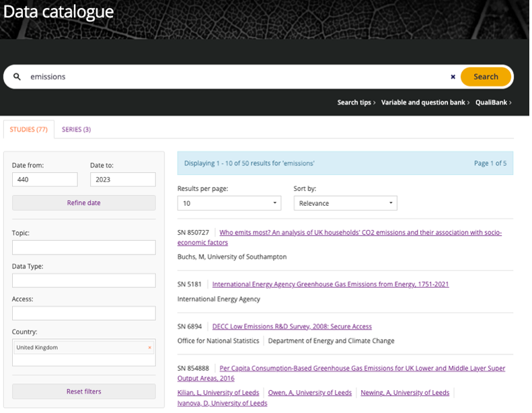Viewport: 532px width, 413px height.
Task: Expand the Sort by Relevance dropdown
Action: (x=345, y=203)
